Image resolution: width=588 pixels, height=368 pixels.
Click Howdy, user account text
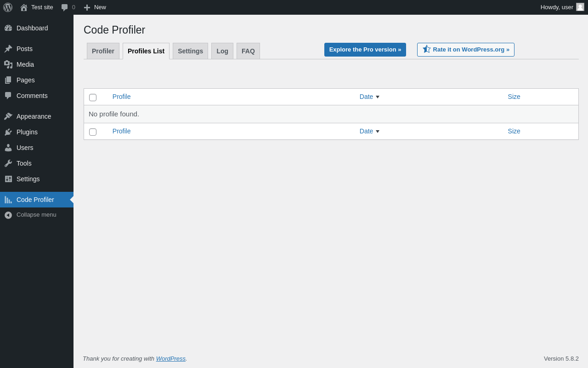[x=557, y=7]
